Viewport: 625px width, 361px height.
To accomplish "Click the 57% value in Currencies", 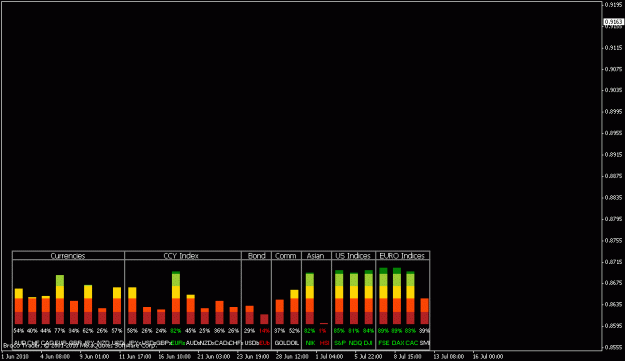I will (x=117, y=331).
